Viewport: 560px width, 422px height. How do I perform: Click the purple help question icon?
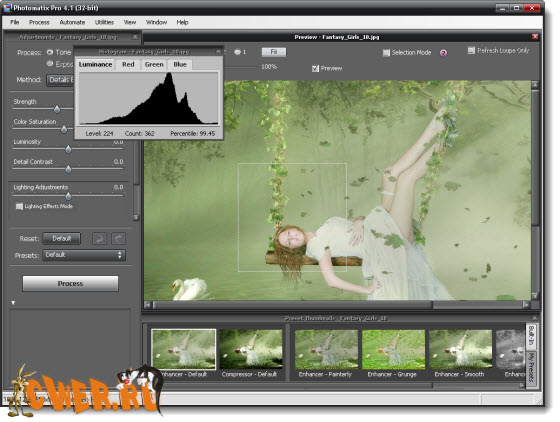tap(443, 53)
